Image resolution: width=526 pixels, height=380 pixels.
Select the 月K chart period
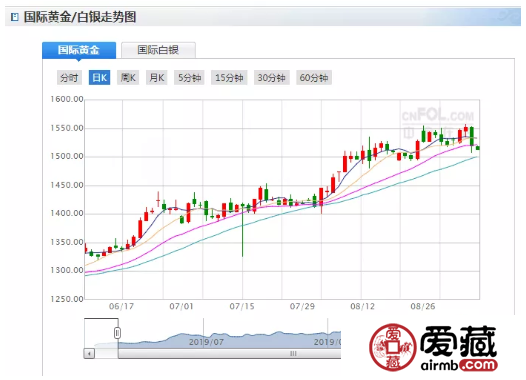(x=157, y=78)
